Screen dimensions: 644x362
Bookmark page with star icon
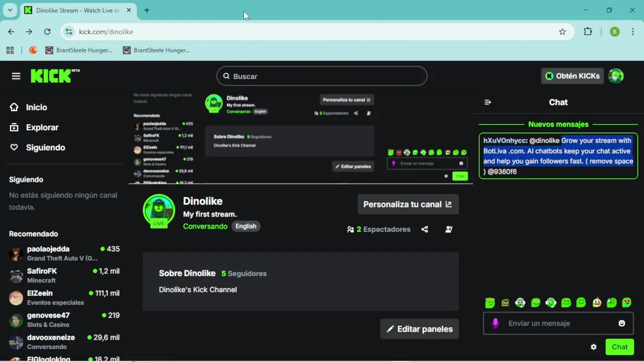(562, 32)
